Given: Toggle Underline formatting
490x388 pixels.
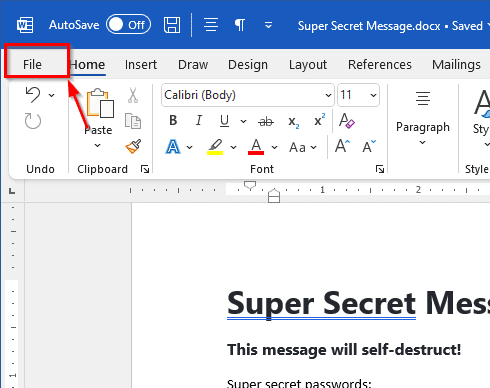Looking at the screenshot, I should pos(224,121).
